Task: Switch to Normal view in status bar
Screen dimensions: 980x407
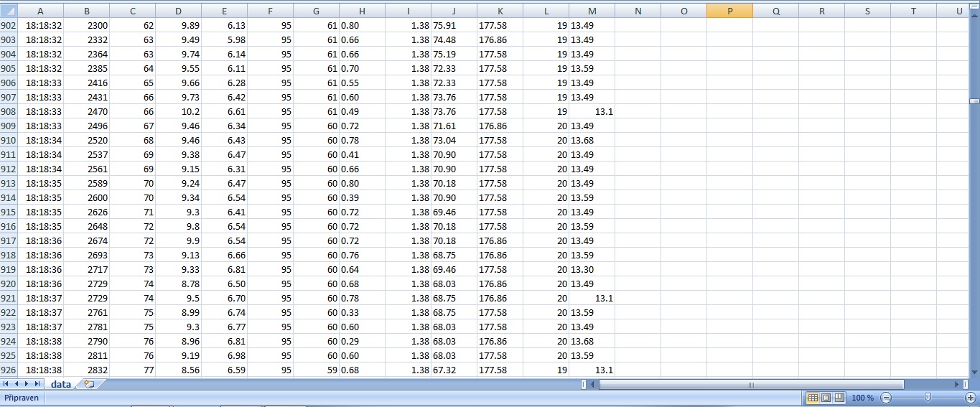Action: pos(813,398)
